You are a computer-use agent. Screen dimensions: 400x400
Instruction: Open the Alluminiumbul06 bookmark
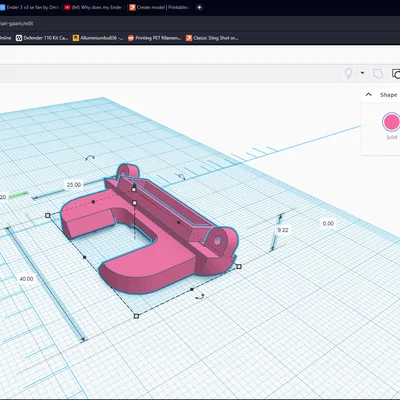pos(98,38)
